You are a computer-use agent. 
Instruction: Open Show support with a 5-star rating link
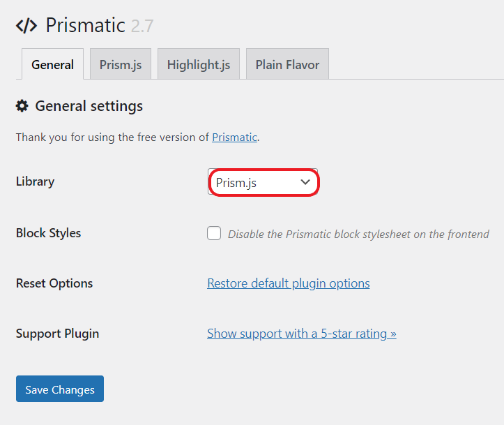pyautogui.click(x=302, y=334)
